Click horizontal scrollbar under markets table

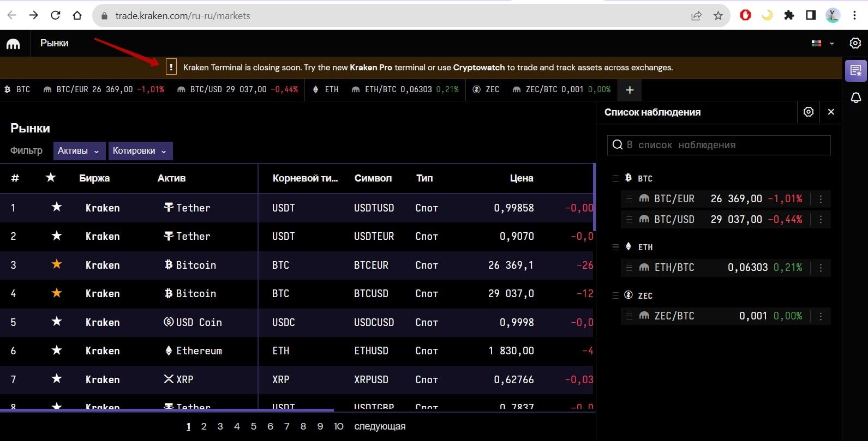click(x=167, y=410)
